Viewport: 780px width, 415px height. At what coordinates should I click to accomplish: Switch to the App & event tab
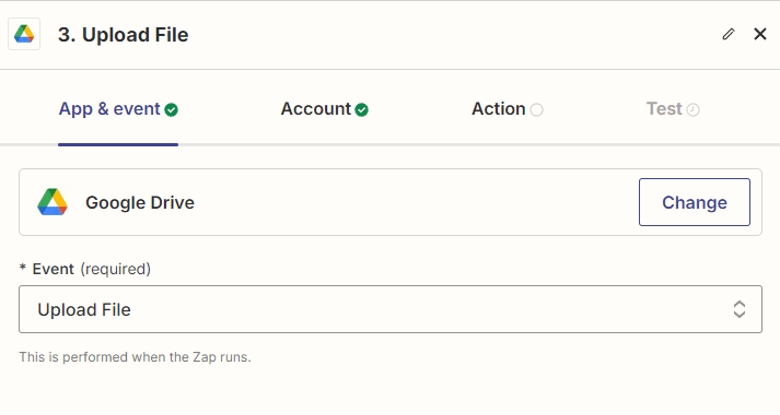pos(110,109)
